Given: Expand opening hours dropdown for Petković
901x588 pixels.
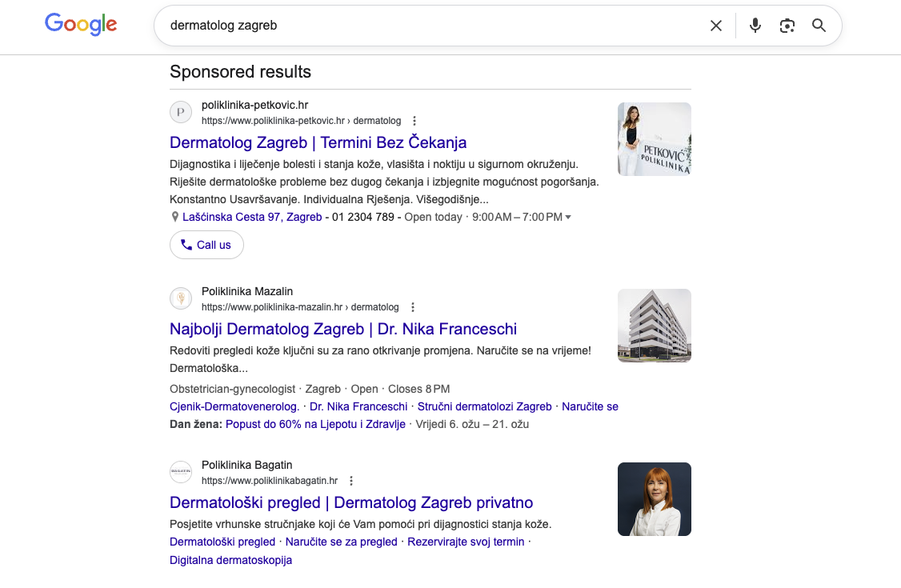Looking at the screenshot, I should pos(568,218).
